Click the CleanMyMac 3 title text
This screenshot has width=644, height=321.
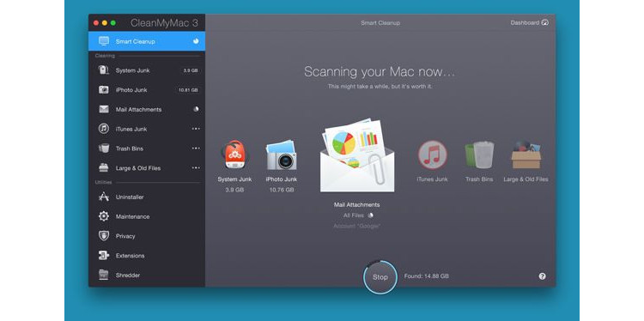click(164, 23)
